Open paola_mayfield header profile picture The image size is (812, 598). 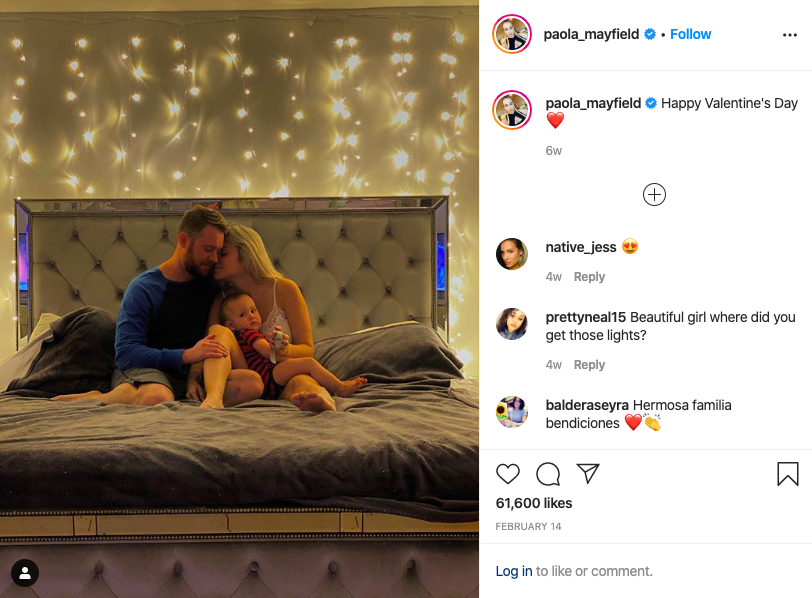512,34
